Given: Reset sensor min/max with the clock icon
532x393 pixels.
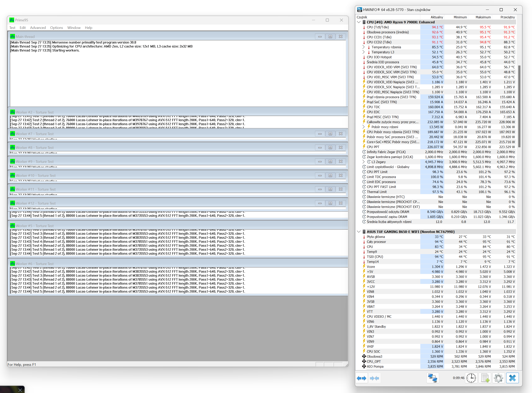Looking at the screenshot, I should point(471,378).
